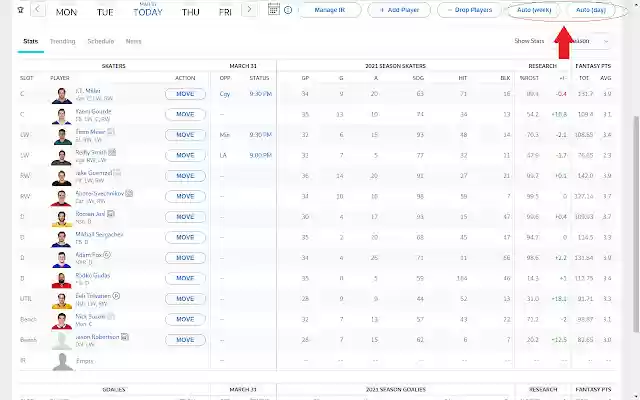Click the Manage IR button
This screenshot has height=400, width=640.
tap(330, 10)
